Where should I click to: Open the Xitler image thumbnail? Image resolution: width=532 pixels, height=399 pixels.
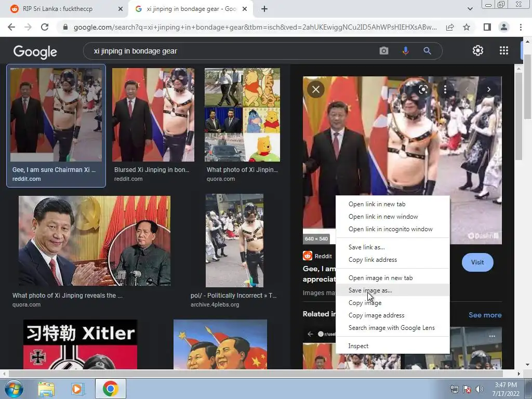81,344
